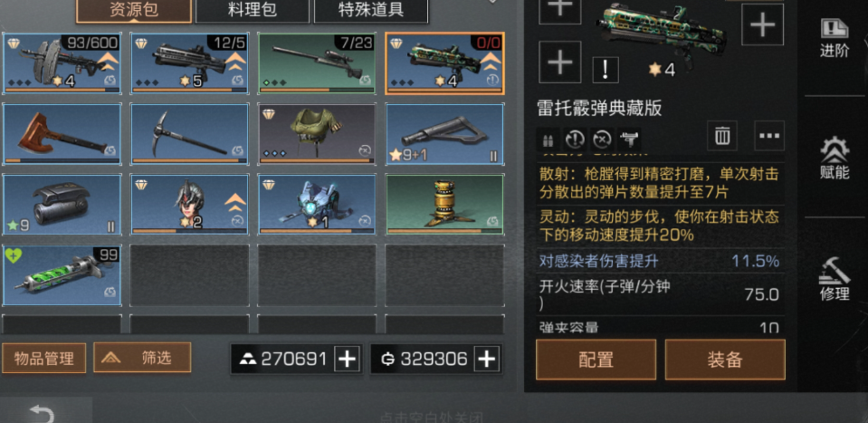Expand the 筛选 filter menu

click(142, 358)
